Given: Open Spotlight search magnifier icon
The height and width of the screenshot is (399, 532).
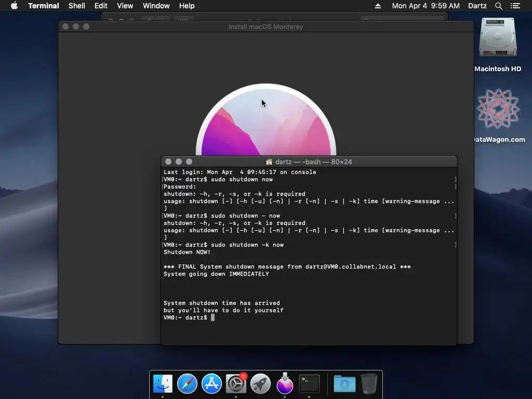Looking at the screenshot, I should (498, 6).
